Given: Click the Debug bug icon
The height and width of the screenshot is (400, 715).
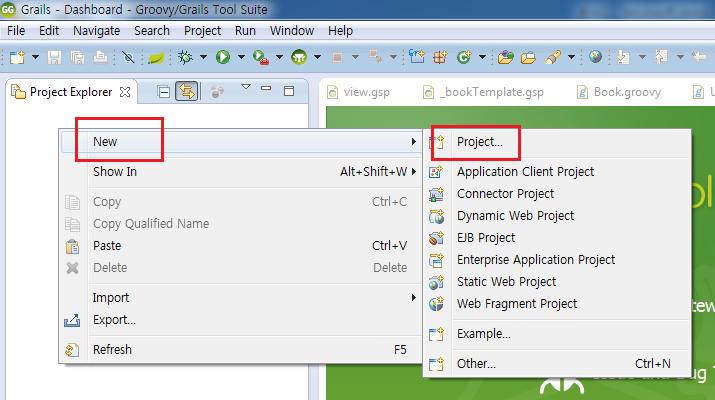Looking at the screenshot, I should [x=185, y=57].
